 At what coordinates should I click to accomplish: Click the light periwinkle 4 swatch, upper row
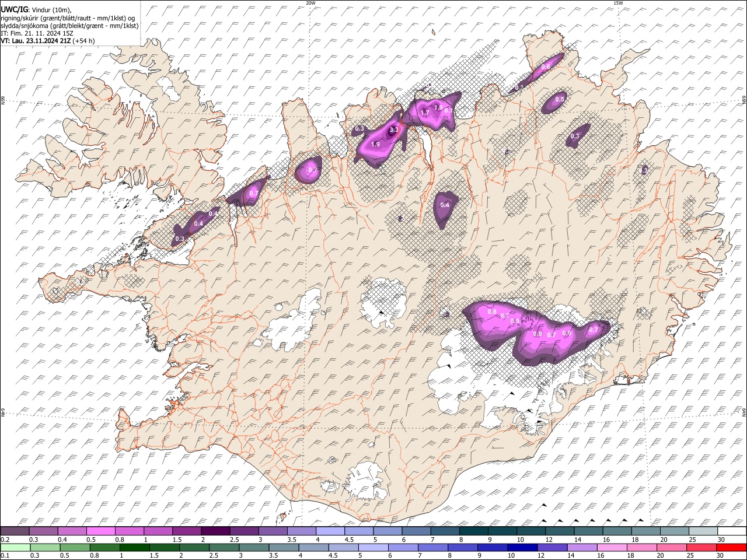coord(330,531)
